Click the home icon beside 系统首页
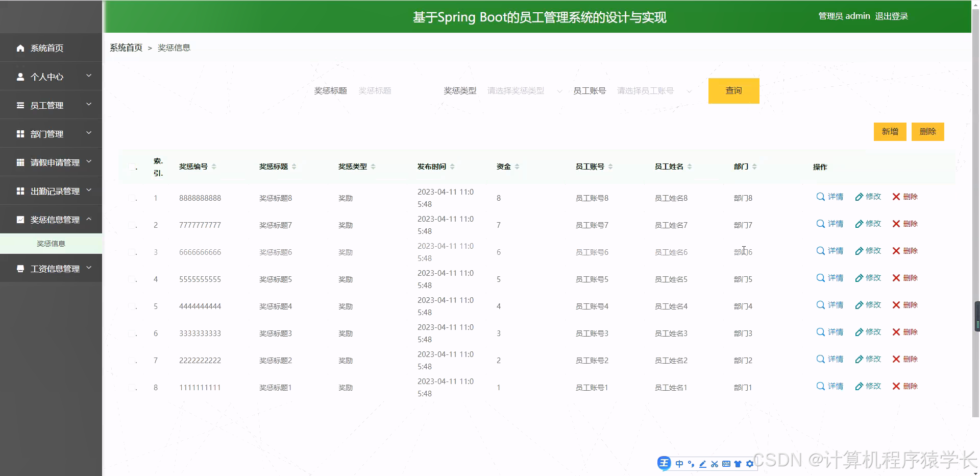 coord(20,47)
